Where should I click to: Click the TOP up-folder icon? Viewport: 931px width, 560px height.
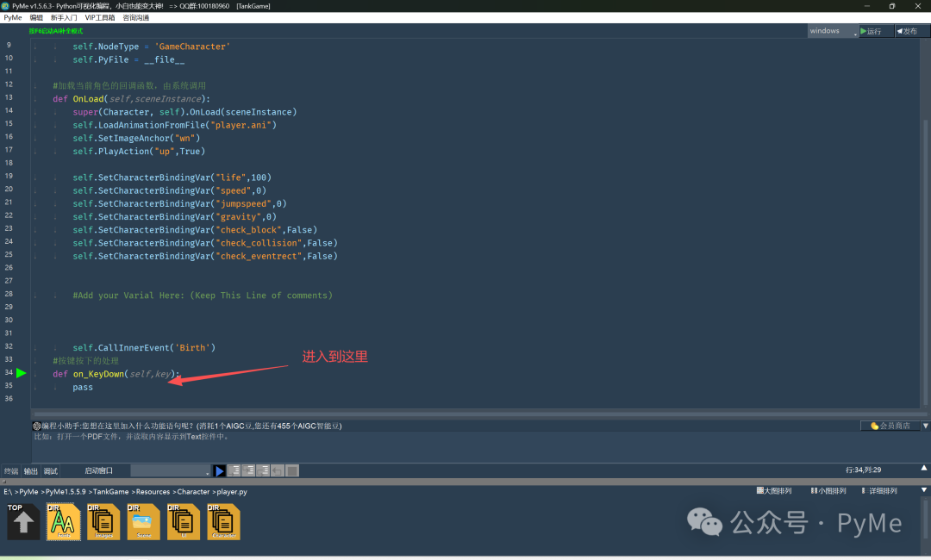point(23,521)
